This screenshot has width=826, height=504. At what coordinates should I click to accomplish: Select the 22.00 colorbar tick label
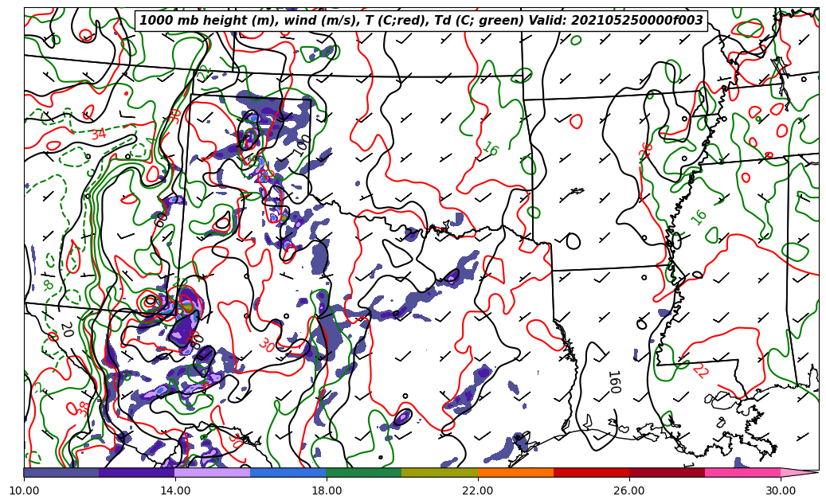click(478, 491)
